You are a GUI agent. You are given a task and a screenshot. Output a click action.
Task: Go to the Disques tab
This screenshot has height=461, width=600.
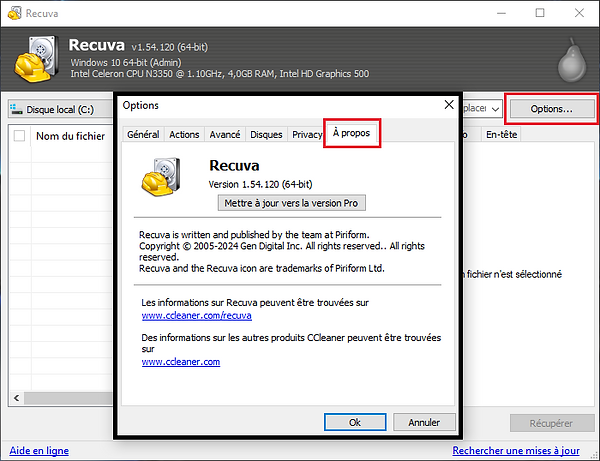click(266, 135)
